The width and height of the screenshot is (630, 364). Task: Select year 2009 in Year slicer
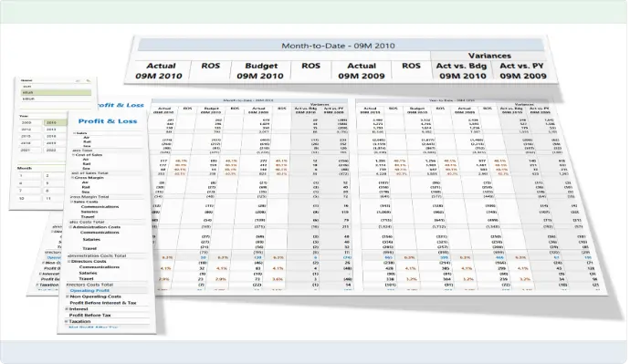pyautogui.click(x=30, y=122)
